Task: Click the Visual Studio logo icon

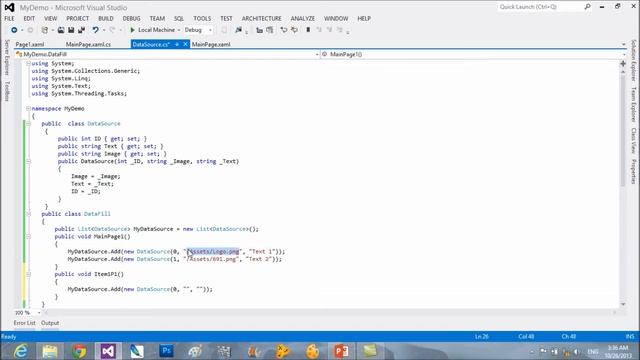Action: 9,7
